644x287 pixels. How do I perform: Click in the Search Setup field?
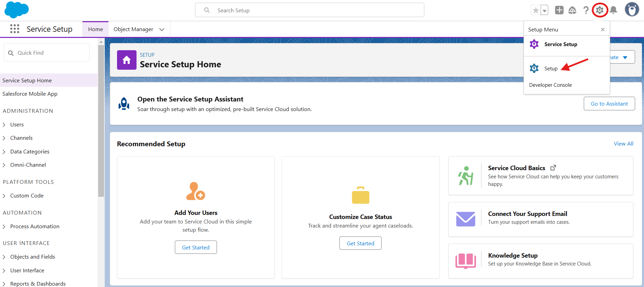[310, 10]
